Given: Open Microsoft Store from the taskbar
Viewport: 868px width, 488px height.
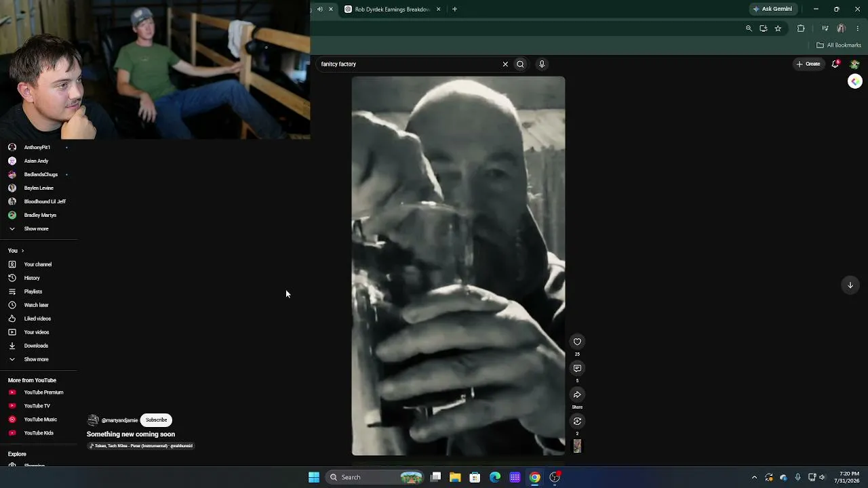Looking at the screenshot, I should [475, 477].
